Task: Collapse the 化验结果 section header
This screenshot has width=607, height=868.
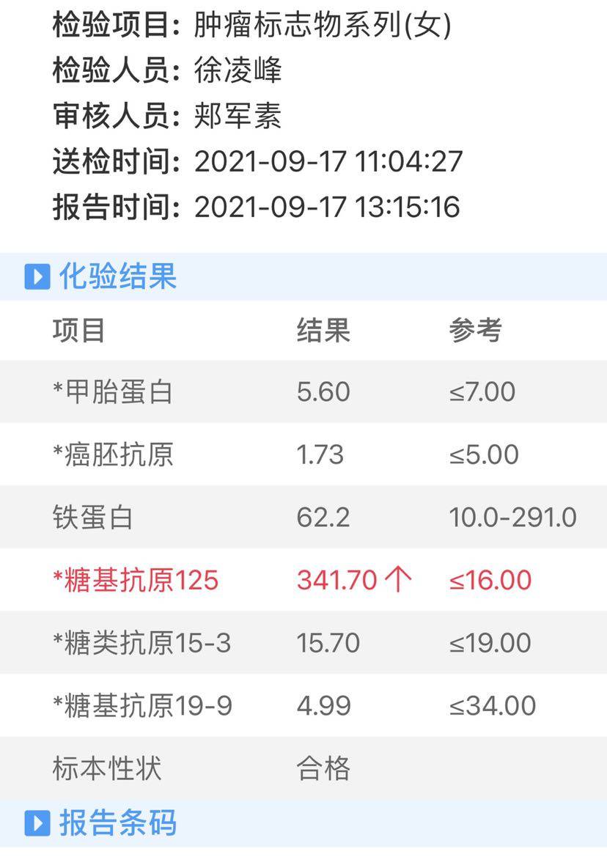Action: coord(118,277)
